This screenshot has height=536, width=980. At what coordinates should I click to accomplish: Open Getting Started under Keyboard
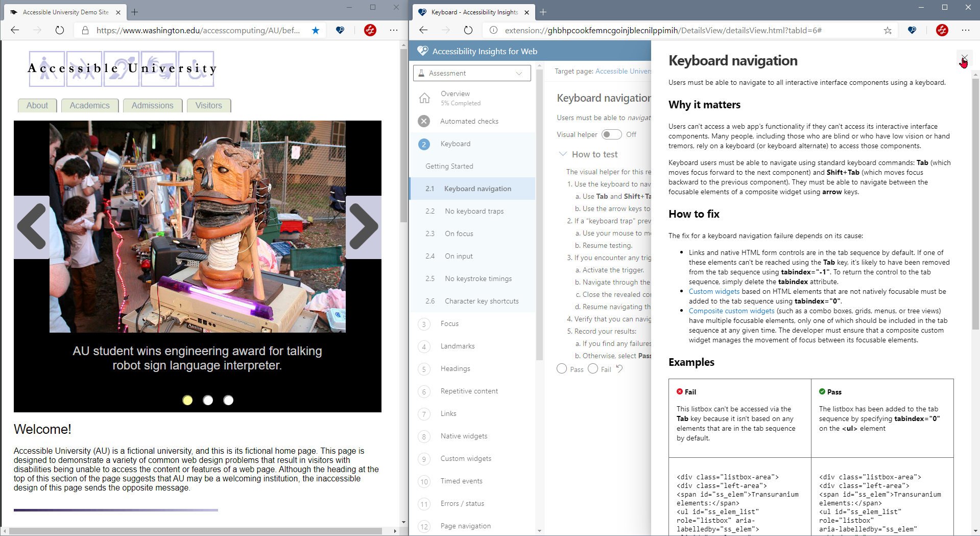[x=449, y=166]
